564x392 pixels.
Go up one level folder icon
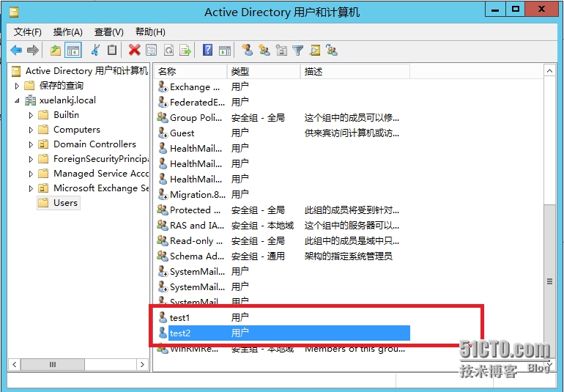coord(56,50)
